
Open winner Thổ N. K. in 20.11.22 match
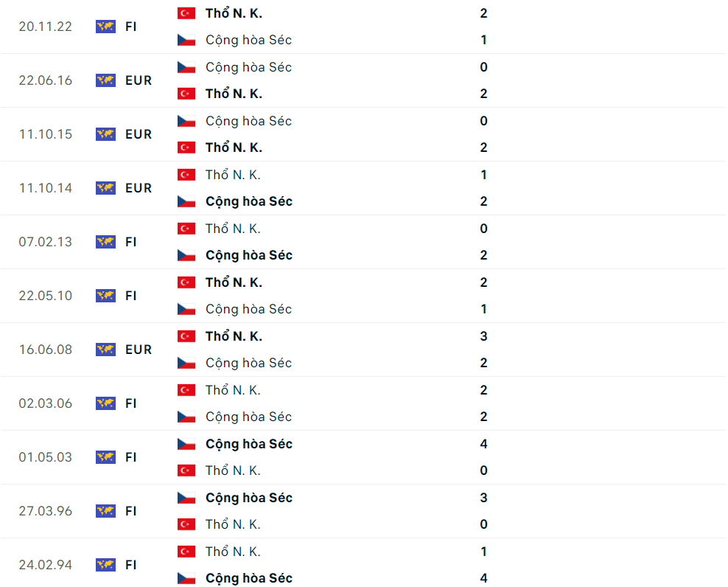coord(234,13)
